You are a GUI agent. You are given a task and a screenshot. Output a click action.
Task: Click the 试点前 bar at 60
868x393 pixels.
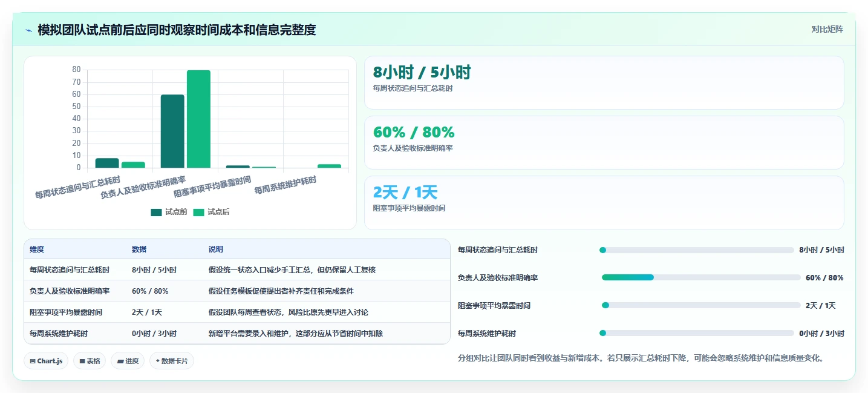click(172, 131)
